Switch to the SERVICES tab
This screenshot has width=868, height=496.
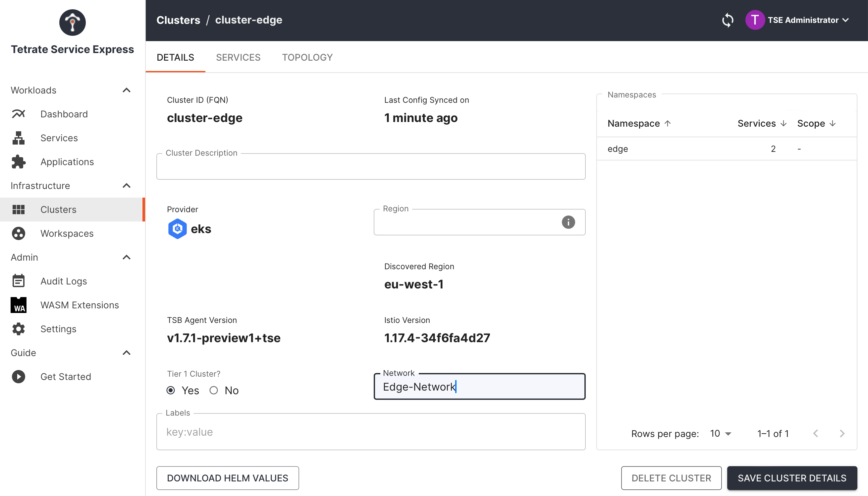pyautogui.click(x=238, y=57)
